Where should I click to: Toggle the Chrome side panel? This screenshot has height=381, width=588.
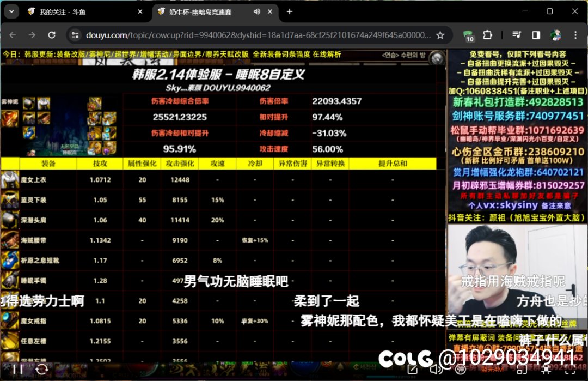tap(536, 35)
